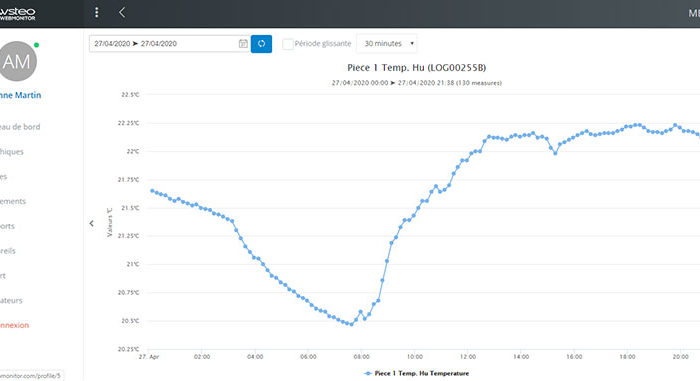Toggle the Piece 1 Temp. Hu Temperature legend
Viewport: 700px width, 381px height.
(x=417, y=373)
